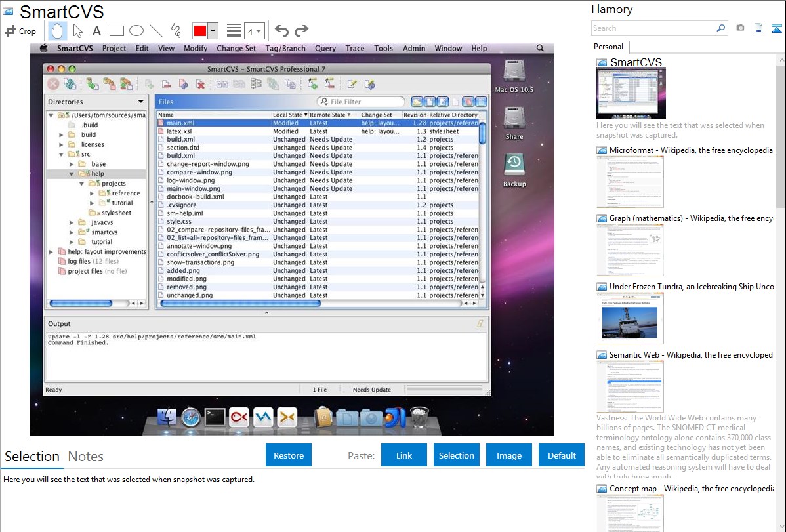Expand the 'help: layout improvements' change set
The height and width of the screenshot is (532, 786).
[x=51, y=252]
